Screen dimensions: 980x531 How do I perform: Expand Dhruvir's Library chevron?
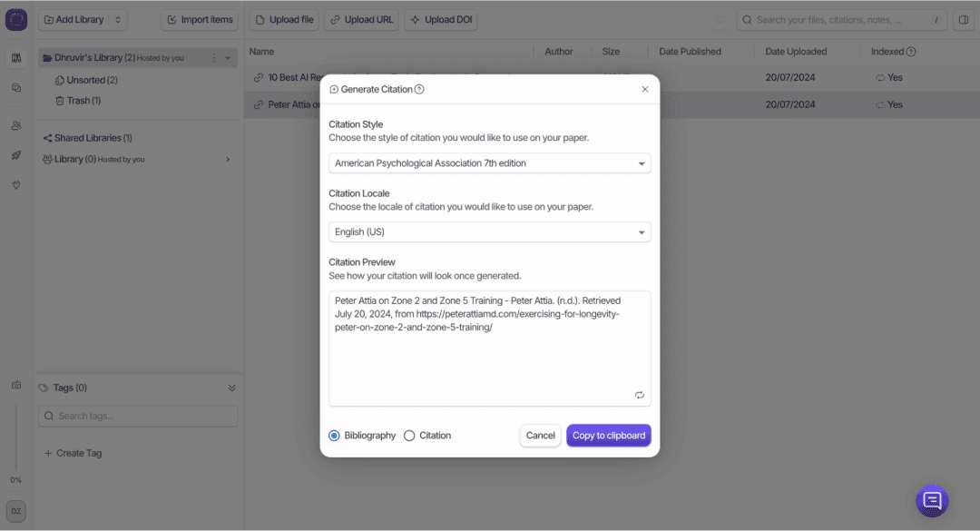(x=228, y=58)
